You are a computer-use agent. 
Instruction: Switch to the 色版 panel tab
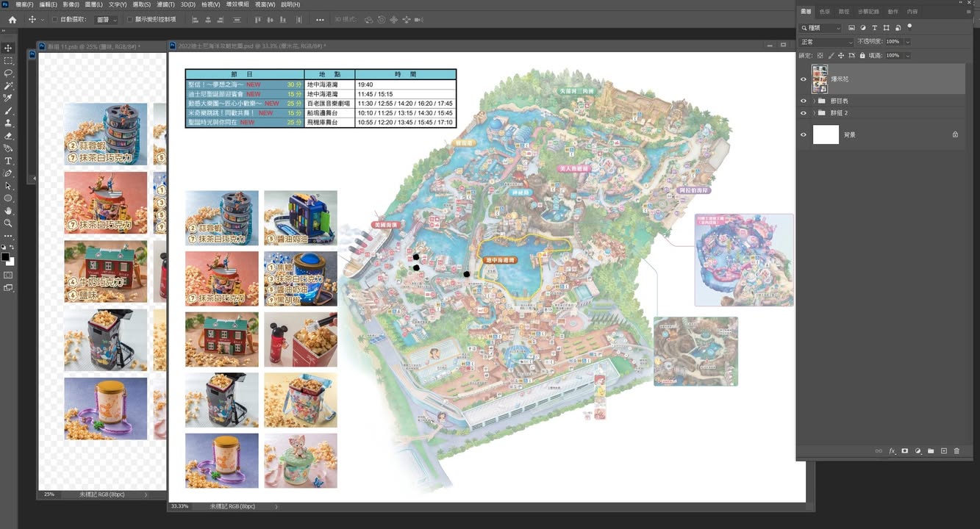tap(825, 12)
